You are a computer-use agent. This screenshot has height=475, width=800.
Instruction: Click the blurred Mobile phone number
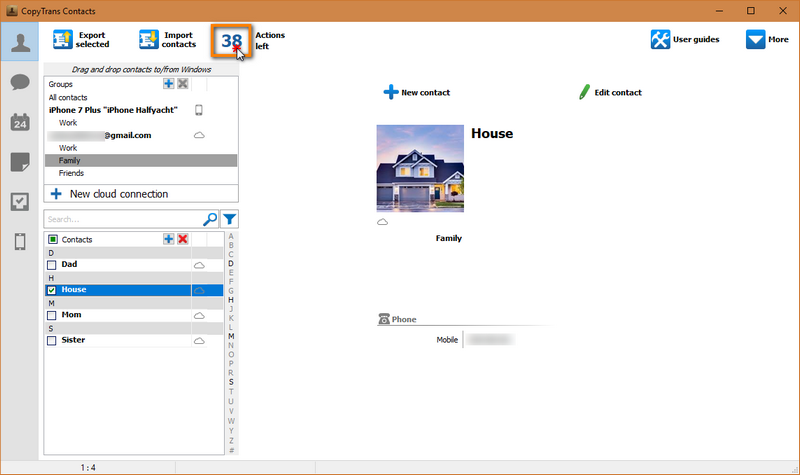(489, 340)
